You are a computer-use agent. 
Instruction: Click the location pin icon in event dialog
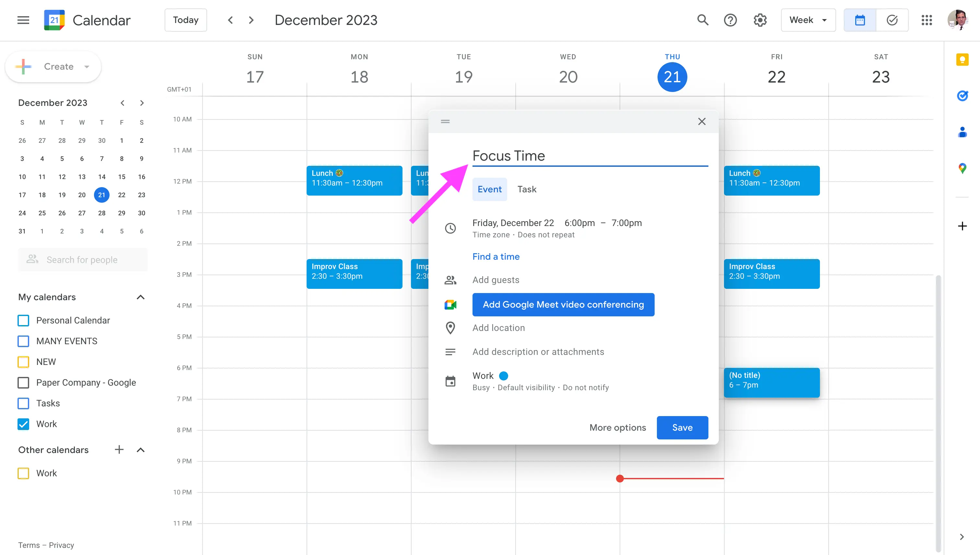(x=450, y=328)
